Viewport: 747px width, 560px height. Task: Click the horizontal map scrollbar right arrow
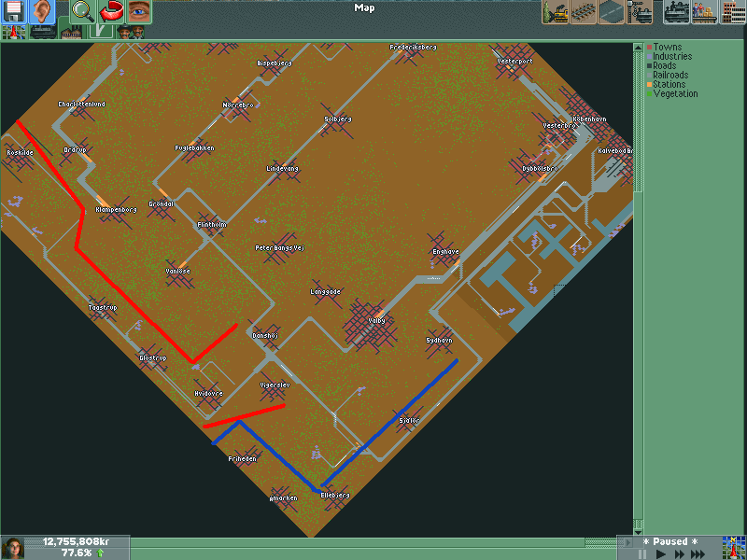(x=628, y=542)
